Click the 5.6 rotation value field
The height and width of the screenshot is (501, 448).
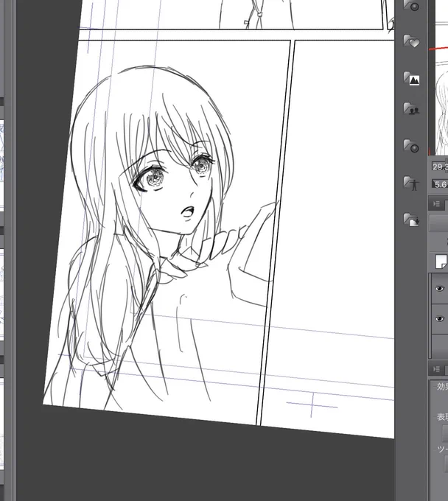pyautogui.click(x=440, y=184)
